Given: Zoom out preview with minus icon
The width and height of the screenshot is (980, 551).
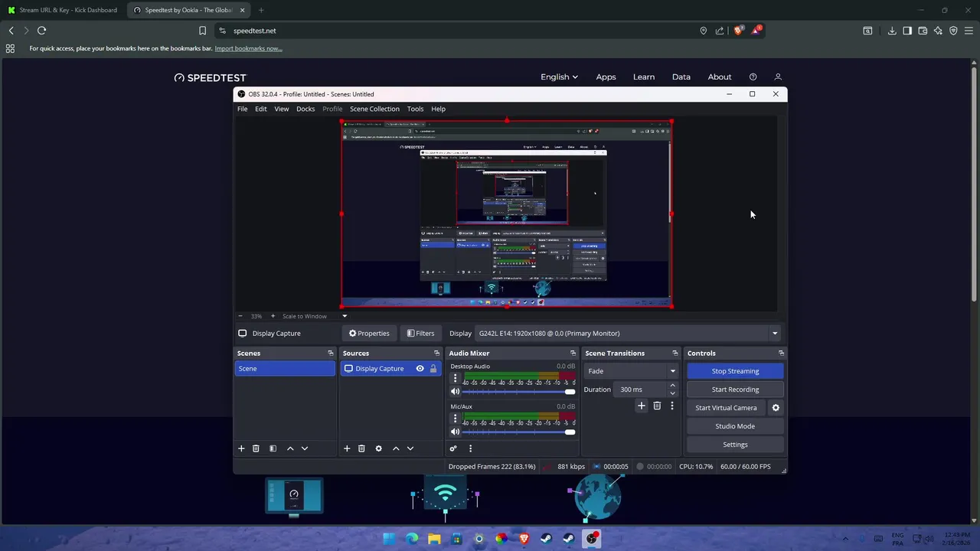Looking at the screenshot, I should [x=240, y=316].
